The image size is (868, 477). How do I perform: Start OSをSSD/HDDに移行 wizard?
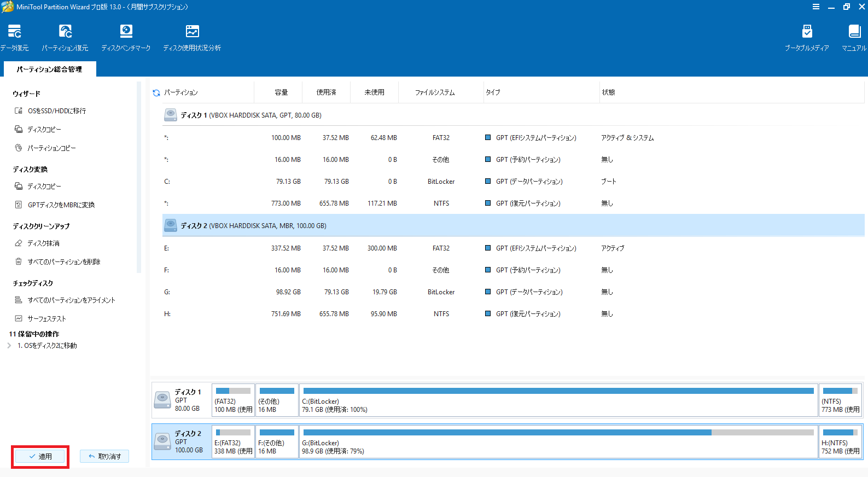click(x=50, y=110)
